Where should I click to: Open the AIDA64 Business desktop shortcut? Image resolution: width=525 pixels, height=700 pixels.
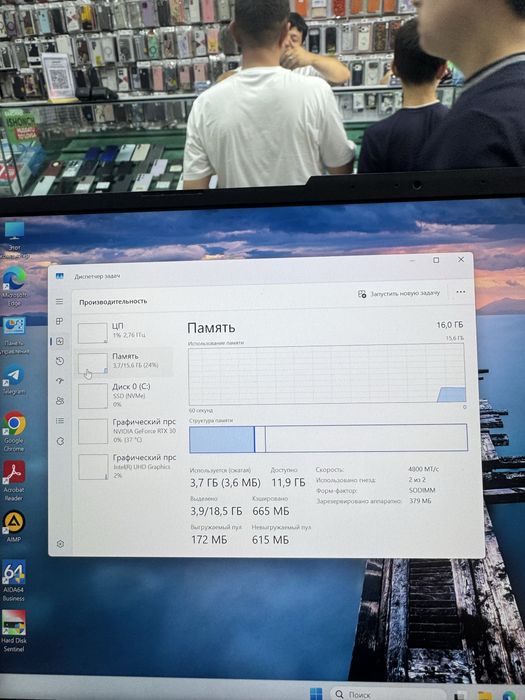[14, 580]
